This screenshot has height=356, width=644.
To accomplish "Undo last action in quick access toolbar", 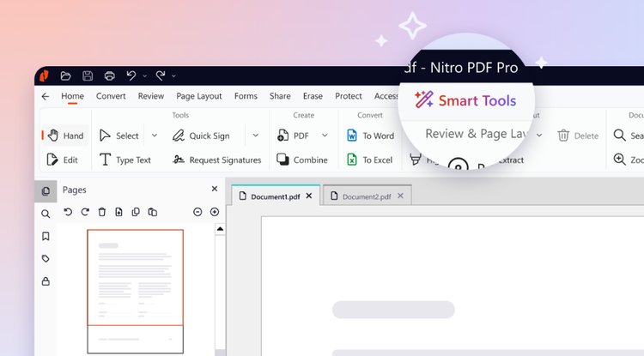I will (x=131, y=75).
